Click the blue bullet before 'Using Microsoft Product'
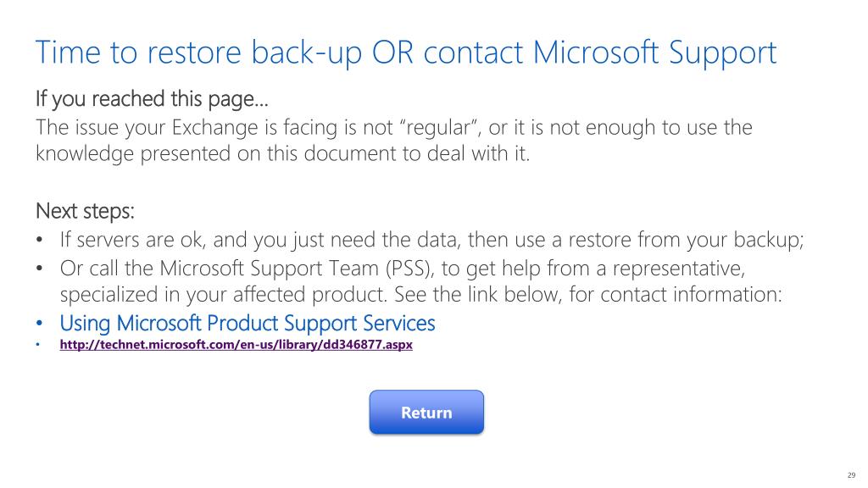 click(x=39, y=323)
